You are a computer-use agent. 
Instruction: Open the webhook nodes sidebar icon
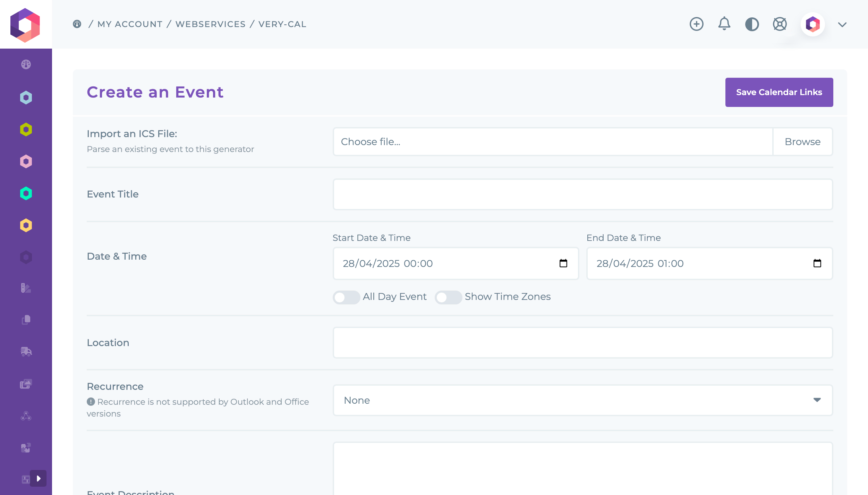(x=26, y=416)
